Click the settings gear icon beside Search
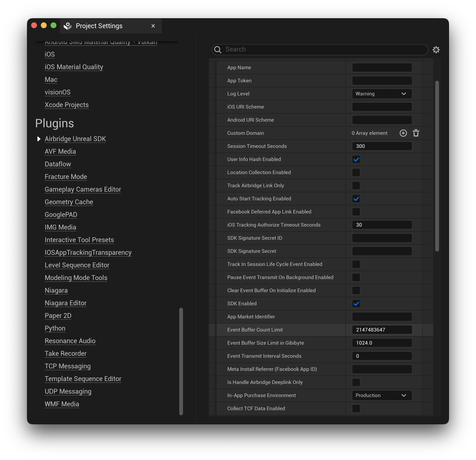Viewport: 476px width, 460px height. click(436, 50)
